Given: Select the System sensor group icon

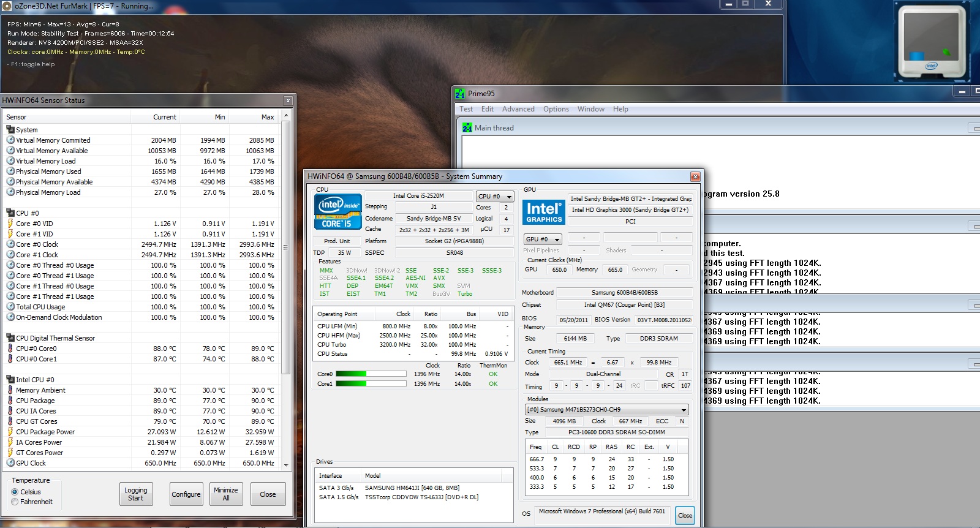Looking at the screenshot, I should point(10,129).
